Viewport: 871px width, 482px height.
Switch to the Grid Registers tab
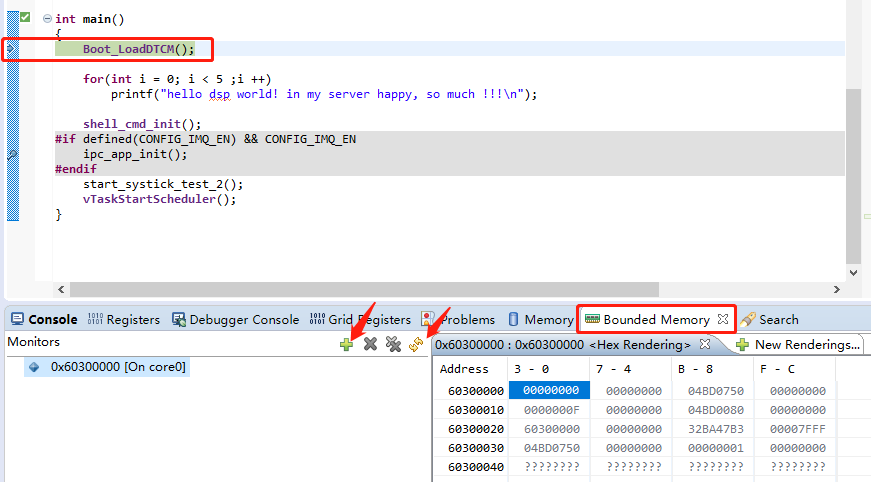pos(360,320)
